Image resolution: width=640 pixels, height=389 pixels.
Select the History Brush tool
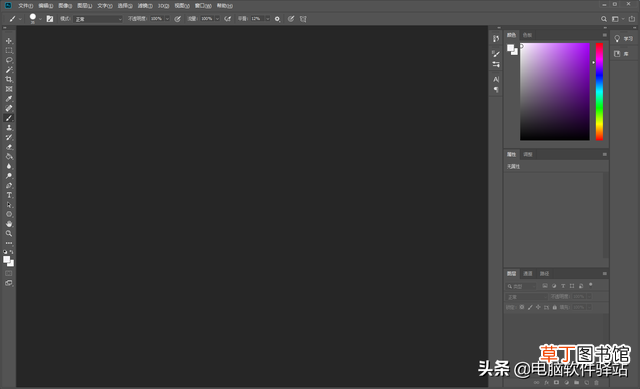[9, 137]
